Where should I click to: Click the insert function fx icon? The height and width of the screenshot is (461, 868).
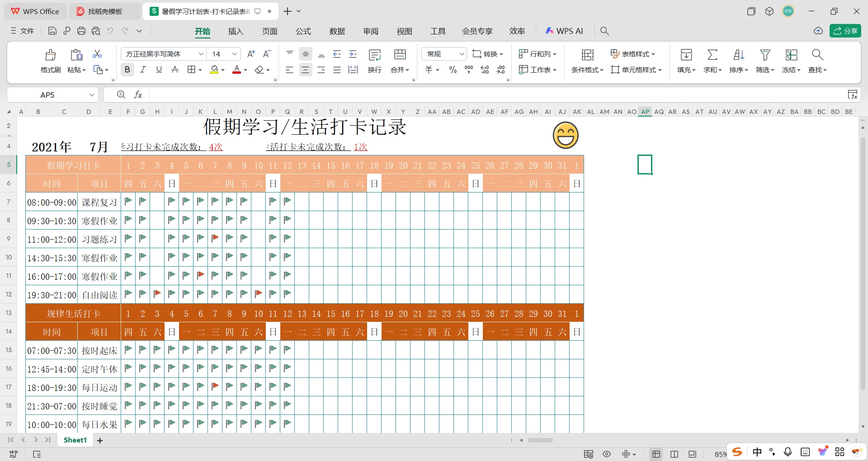point(138,94)
